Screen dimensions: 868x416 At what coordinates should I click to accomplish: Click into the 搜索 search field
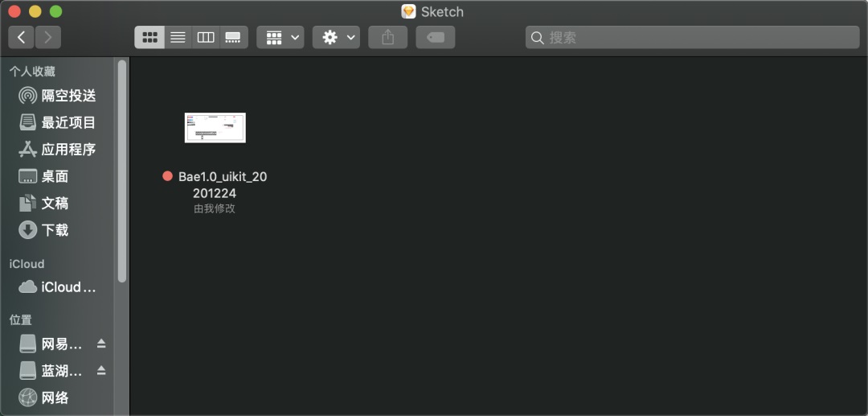coord(693,37)
